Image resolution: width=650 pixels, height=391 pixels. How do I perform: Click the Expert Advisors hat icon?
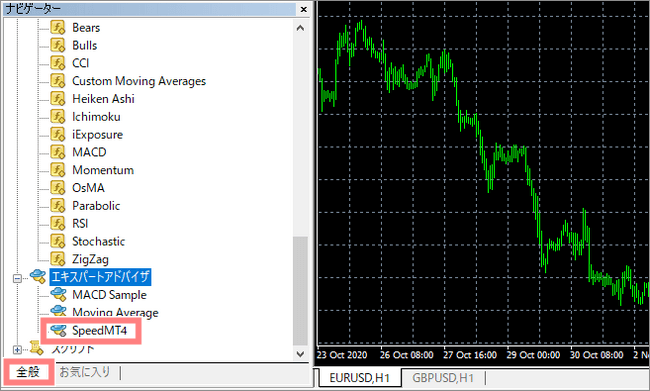coord(38,277)
